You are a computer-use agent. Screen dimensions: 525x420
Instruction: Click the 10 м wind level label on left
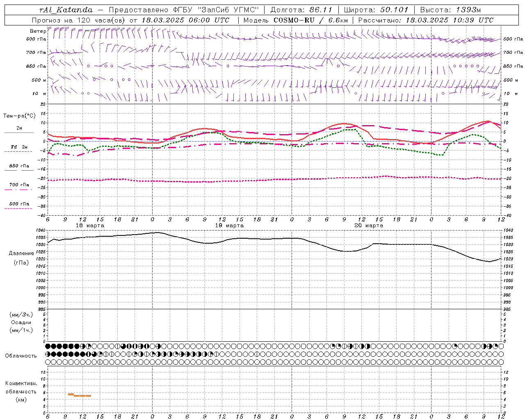(39, 94)
